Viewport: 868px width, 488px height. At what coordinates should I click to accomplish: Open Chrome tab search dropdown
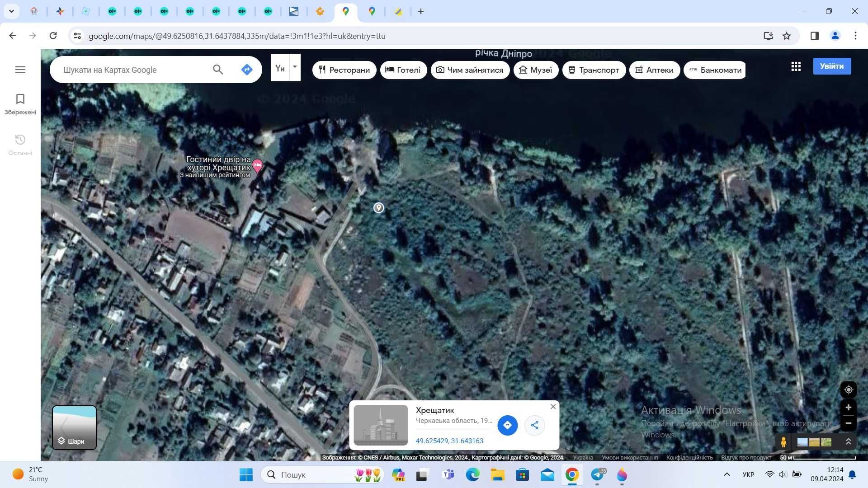click(11, 11)
